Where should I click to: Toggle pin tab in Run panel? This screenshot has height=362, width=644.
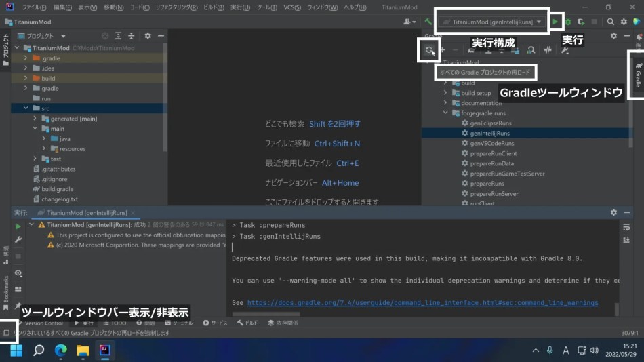[x=18, y=306]
